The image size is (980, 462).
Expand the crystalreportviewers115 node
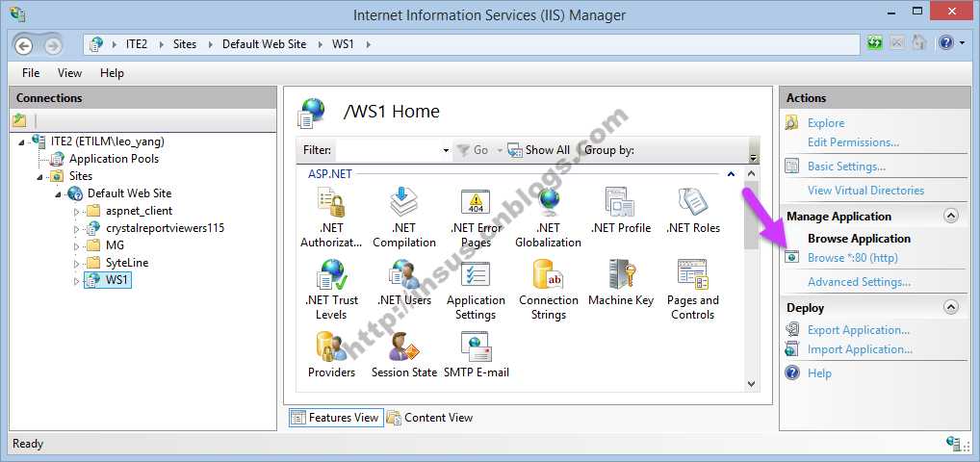(77, 229)
